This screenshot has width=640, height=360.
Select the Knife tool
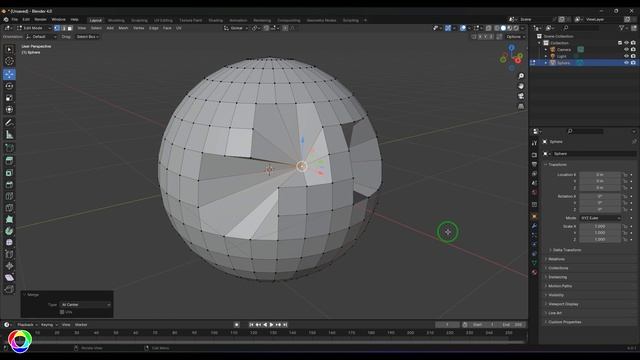pos(9,208)
